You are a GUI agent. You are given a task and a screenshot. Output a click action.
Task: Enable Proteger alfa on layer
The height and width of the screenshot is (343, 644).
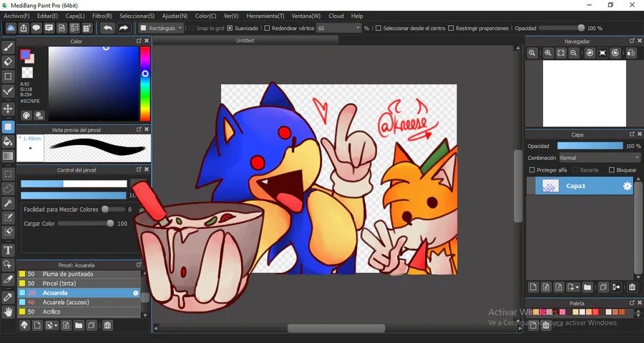[532, 170]
